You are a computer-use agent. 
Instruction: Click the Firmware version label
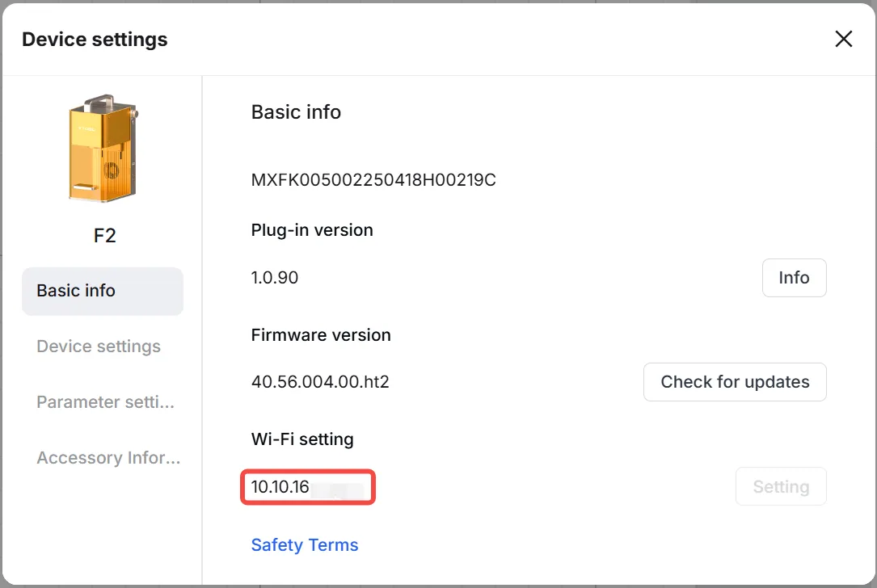(321, 335)
